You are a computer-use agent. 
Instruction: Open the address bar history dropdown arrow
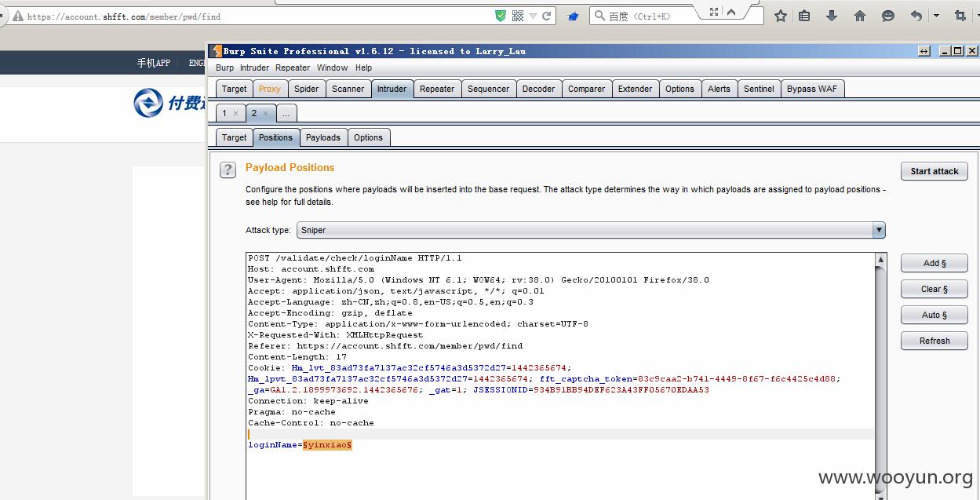[533, 16]
